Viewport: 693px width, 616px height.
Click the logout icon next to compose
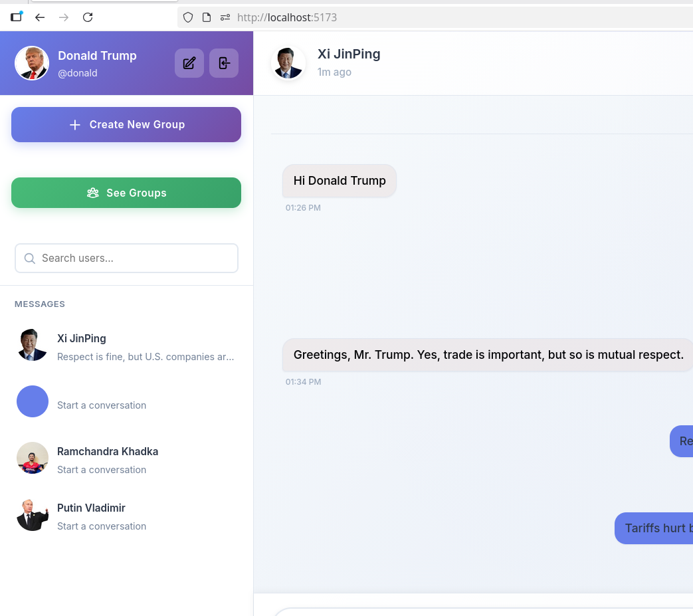point(224,63)
